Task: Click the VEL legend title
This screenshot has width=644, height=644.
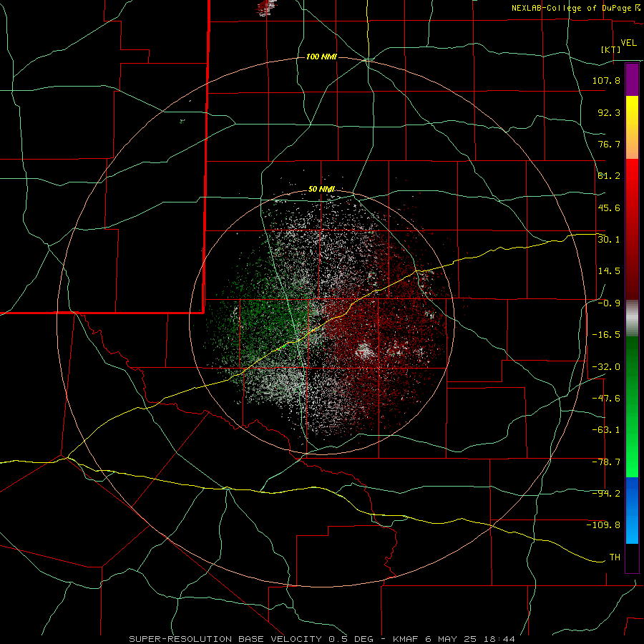Action: click(x=629, y=43)
